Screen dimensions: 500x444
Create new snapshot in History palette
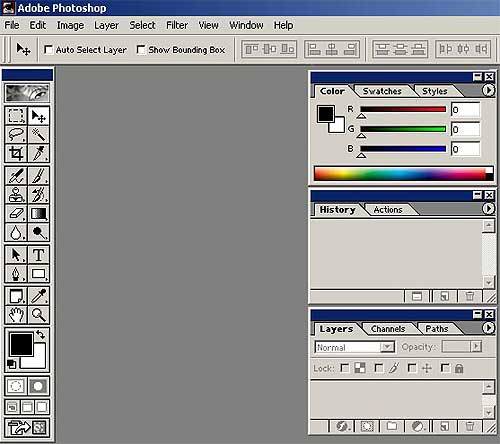[x=417, y=296]
